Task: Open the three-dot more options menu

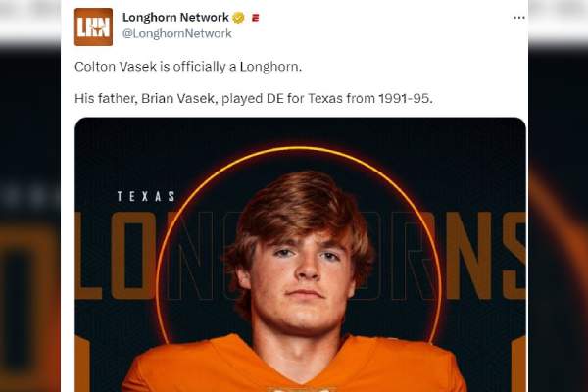Action: [x=518, y=17]
